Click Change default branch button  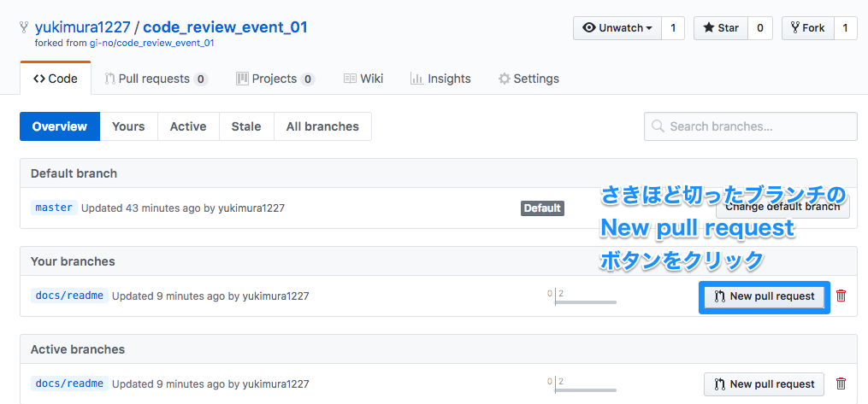click(782, 208)
